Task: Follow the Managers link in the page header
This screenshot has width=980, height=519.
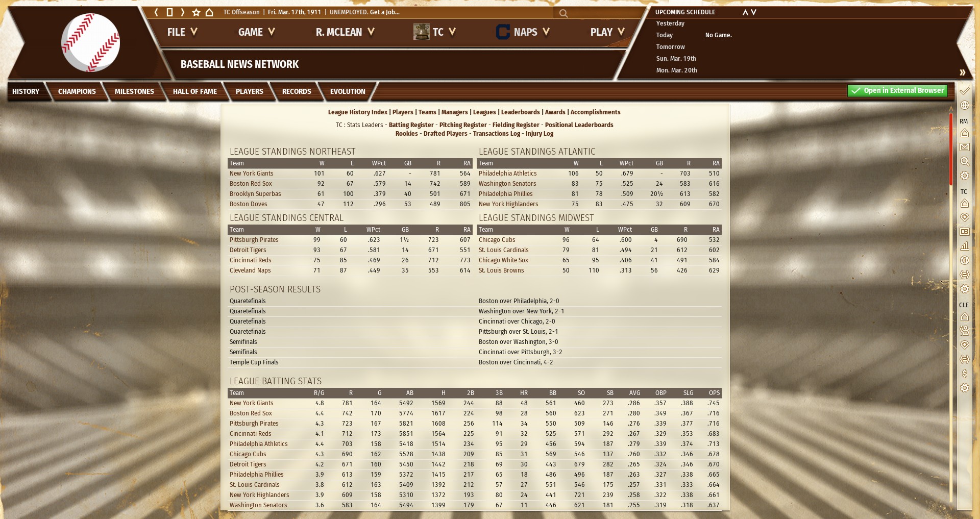Action: coord(454,112)
